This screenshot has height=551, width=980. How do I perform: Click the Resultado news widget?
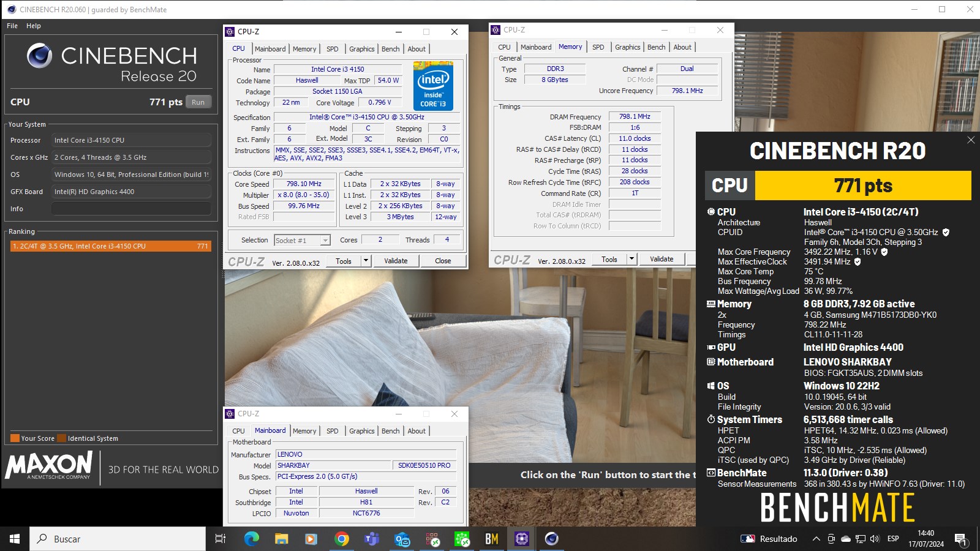[x=769, y=539]
